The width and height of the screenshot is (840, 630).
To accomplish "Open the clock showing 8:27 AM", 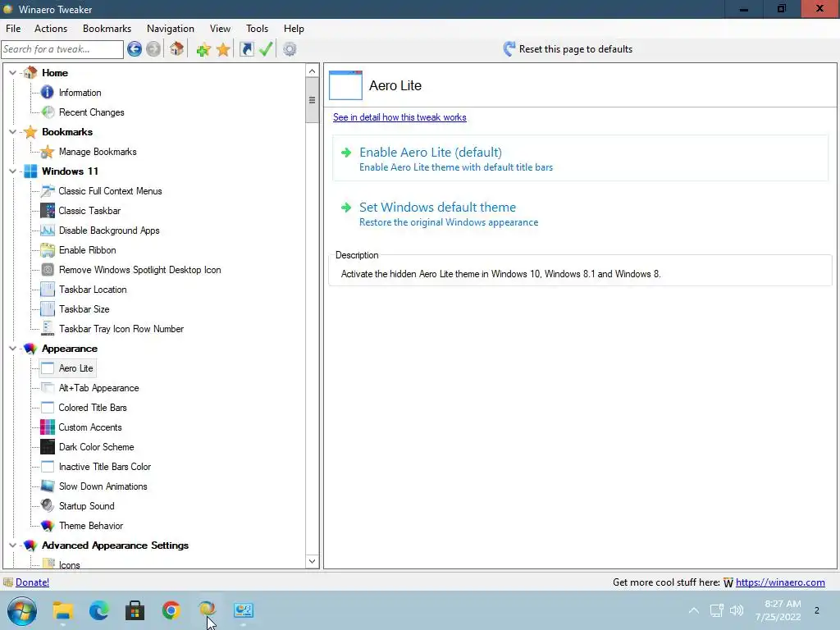I will [x=778, y=610].
